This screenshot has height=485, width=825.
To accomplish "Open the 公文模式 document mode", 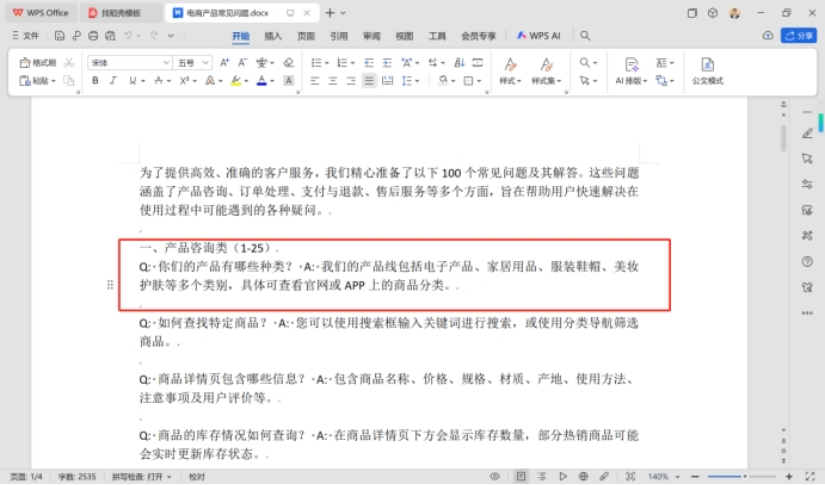I will (x=707, y=70).
